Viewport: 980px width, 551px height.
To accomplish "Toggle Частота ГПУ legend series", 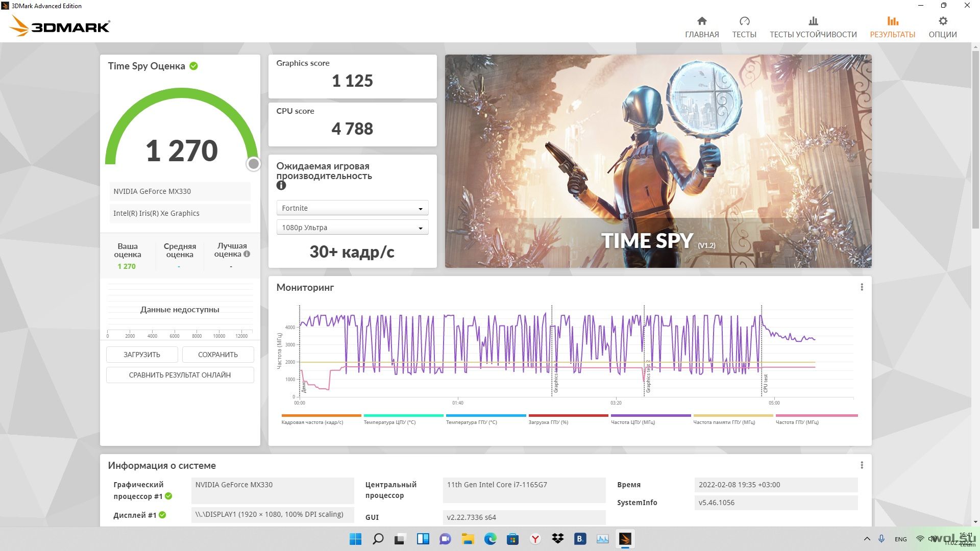I will tap(817, 420).
